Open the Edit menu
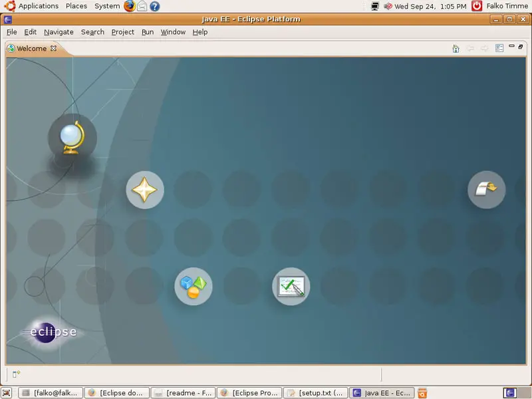 tap(30, 32)
